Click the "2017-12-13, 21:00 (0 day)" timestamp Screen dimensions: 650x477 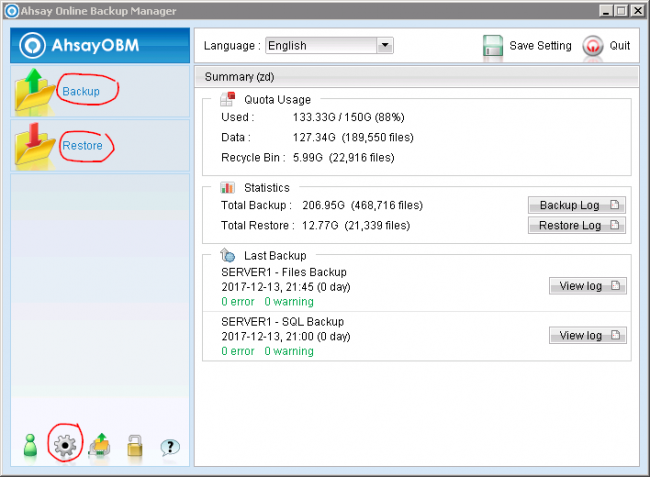286,336
